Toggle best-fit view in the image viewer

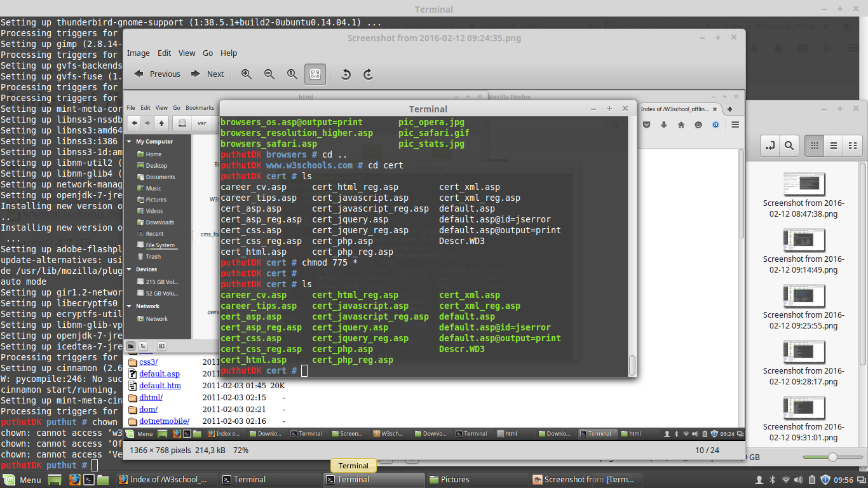point(315,74)
